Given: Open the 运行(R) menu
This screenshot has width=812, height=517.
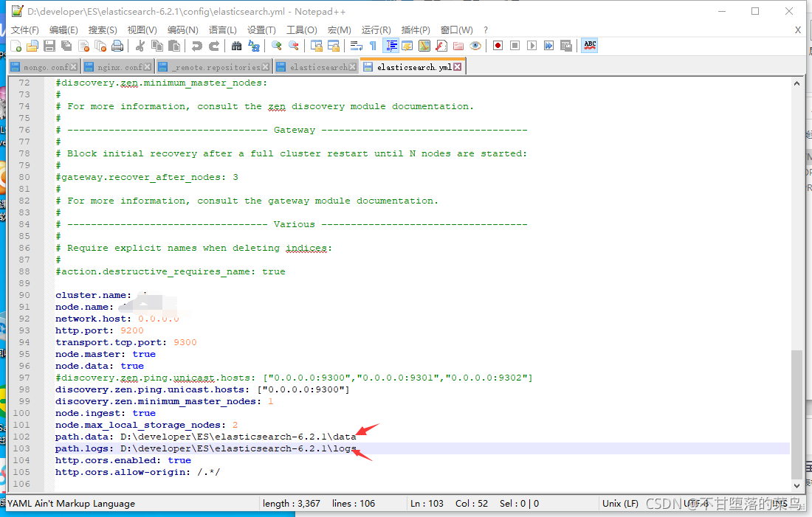Looking at the screenshot, I should 376,30.
